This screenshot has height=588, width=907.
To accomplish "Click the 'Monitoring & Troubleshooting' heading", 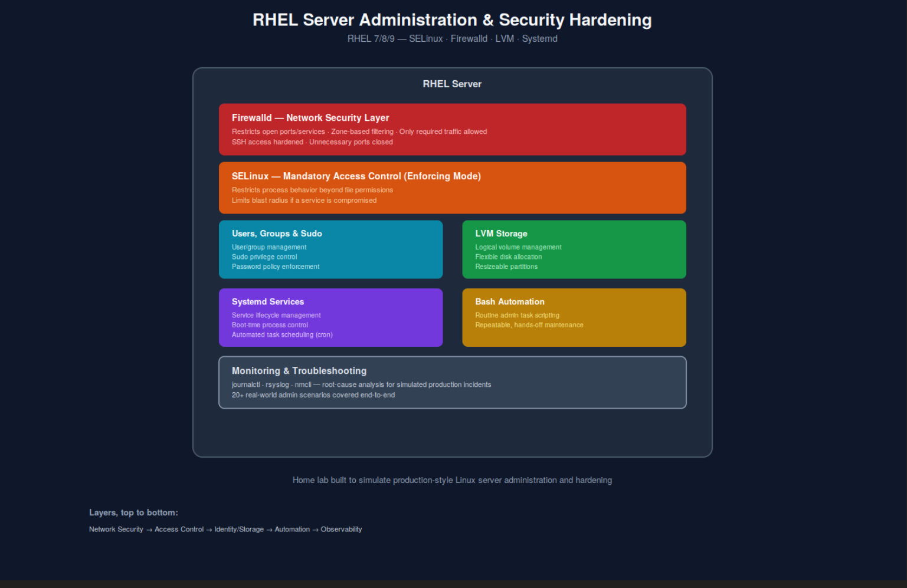I will (x=299, y=371).
